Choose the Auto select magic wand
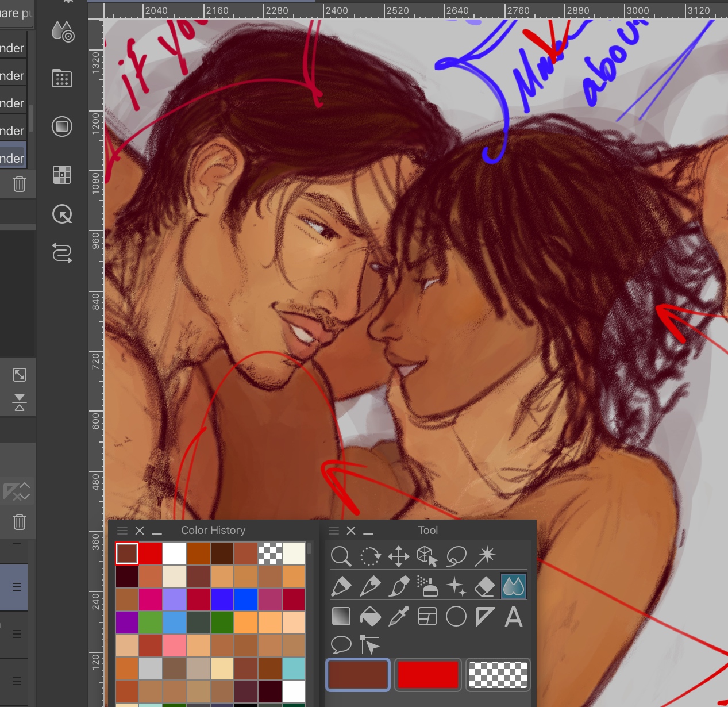The image size is (728, 707). 486,556
